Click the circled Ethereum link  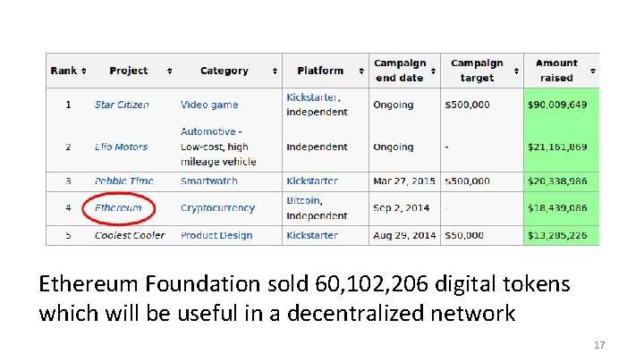tap(118, 207)
